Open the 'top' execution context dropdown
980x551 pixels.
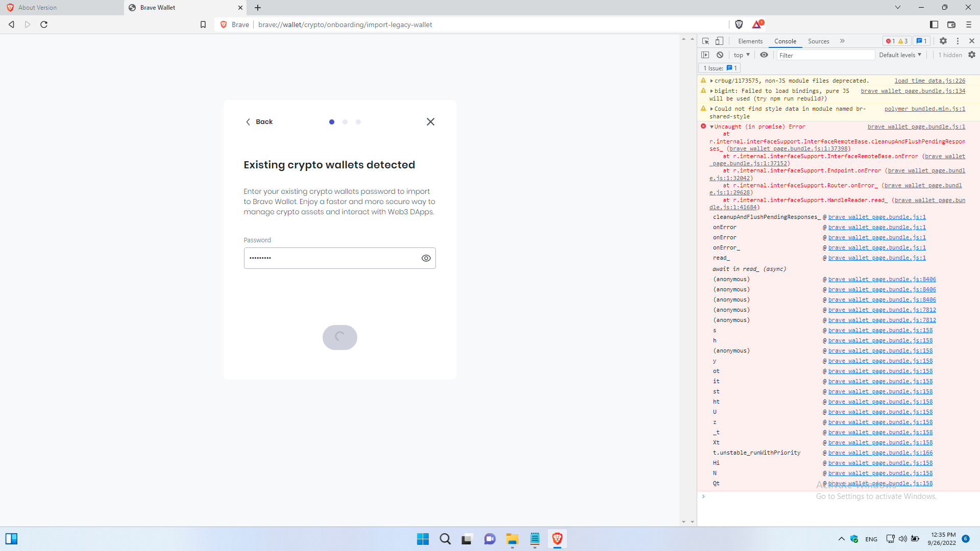pos(741,55)
